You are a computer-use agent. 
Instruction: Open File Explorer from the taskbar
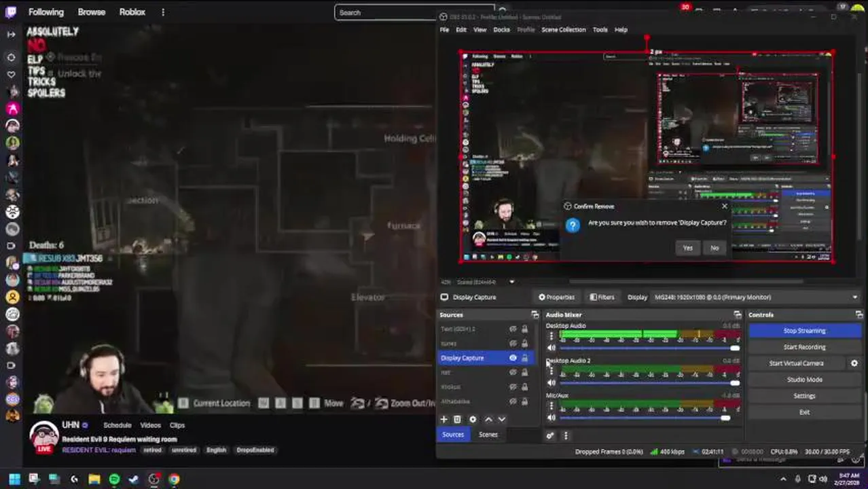pos(94,479)
